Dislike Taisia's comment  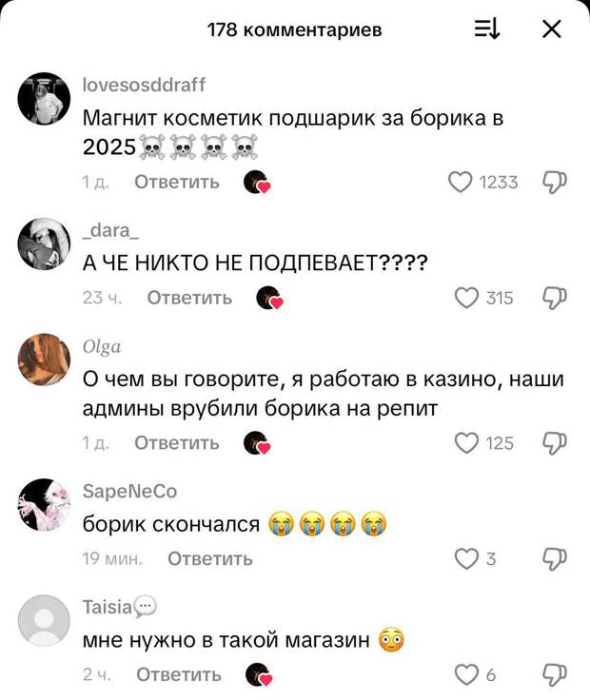[554, 674]
